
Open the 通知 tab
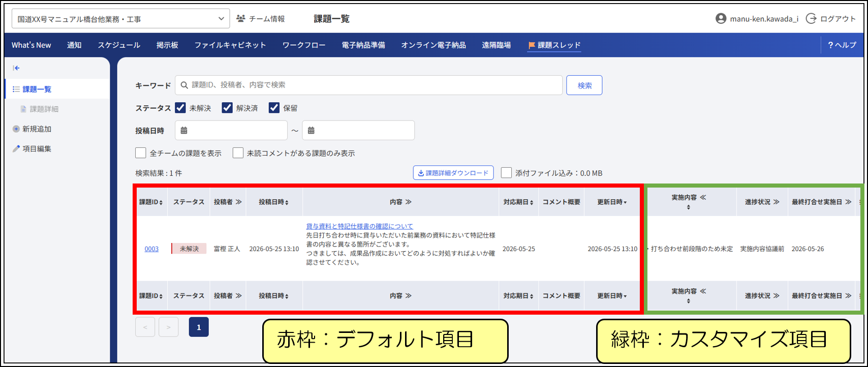74,45
